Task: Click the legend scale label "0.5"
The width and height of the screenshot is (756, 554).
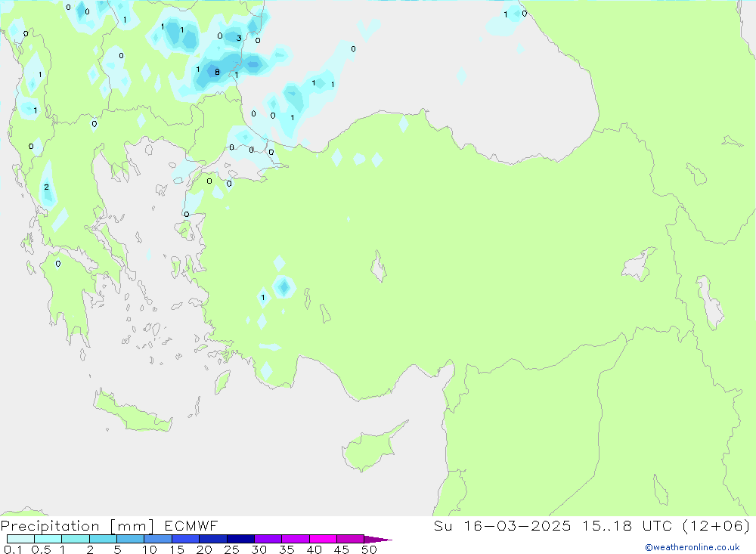Action: tap(42, 549)
